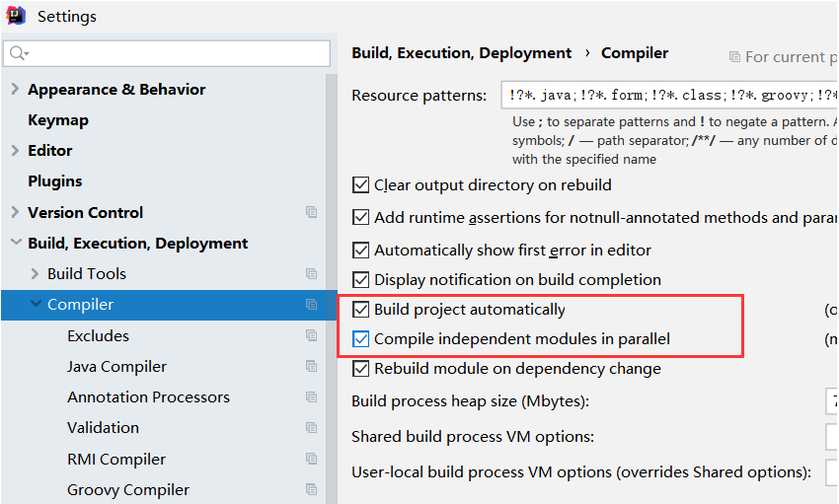Click project-level icon beside Annotation Processors

(312, 397)
